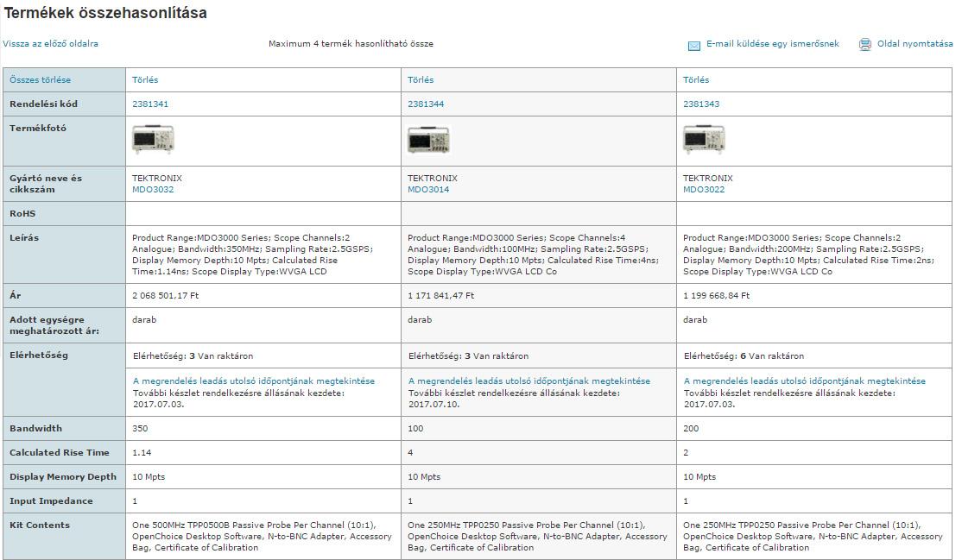
Task: View order deadline link for MDO3022 column
Action: pyautogui.click(x=804, y=381)
